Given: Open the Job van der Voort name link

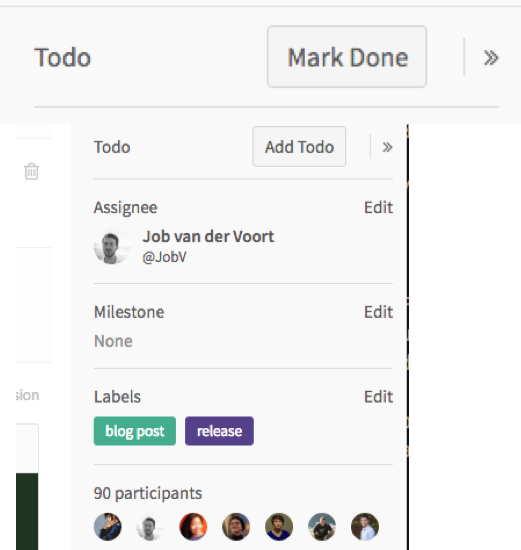Looking at the screenshot, I should [208, 236].
